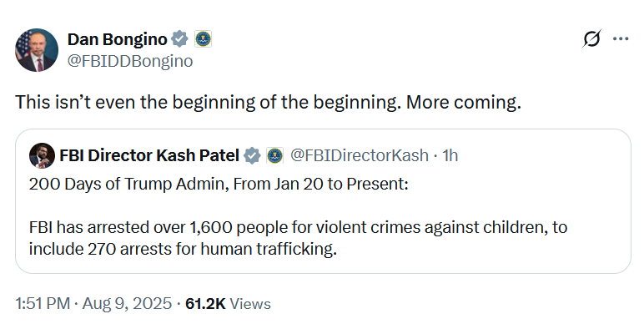Open the three-dot more options menu

click(x=621, y=38)
